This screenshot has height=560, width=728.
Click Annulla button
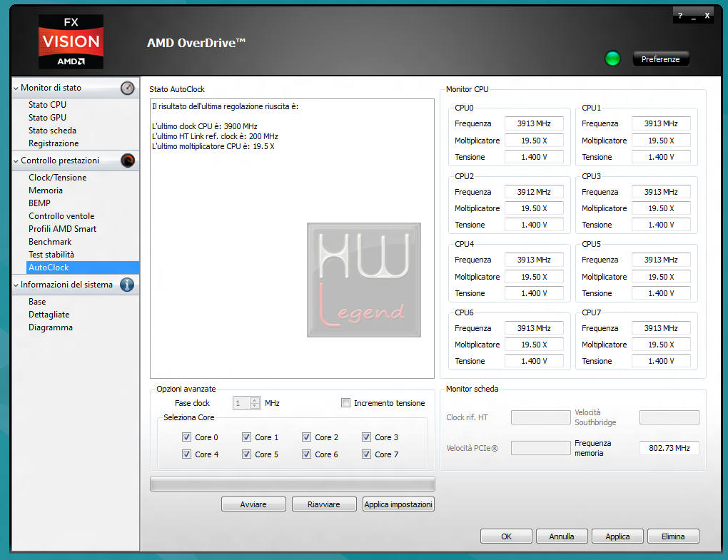pos(562,536)
